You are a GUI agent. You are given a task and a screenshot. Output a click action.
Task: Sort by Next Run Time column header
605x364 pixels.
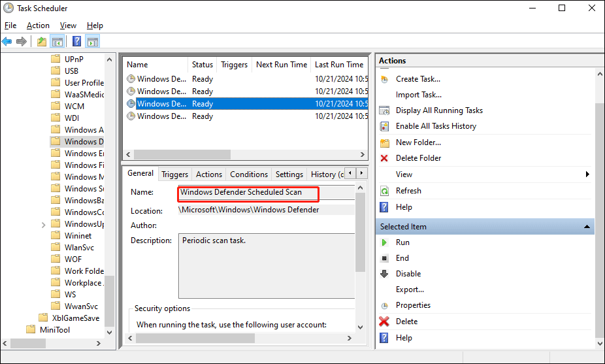click(282, 65)
